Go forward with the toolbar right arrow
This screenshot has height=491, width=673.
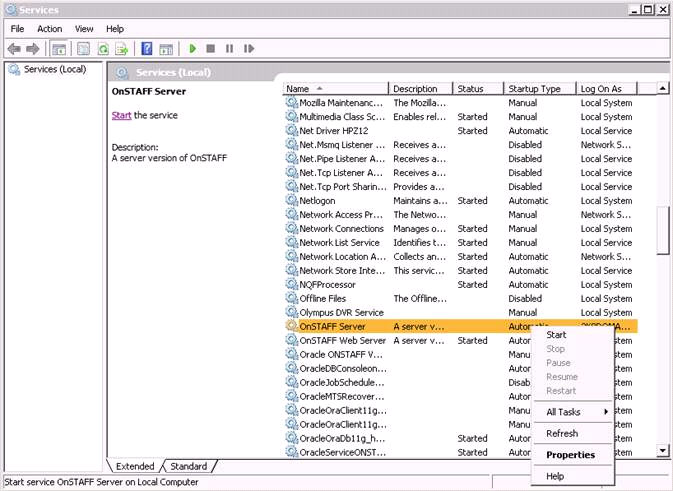[33, 49]
